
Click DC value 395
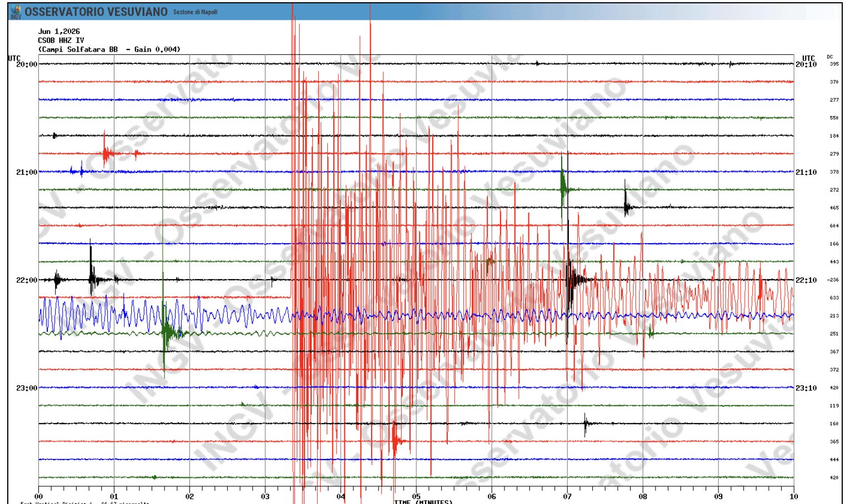(834, 64)
